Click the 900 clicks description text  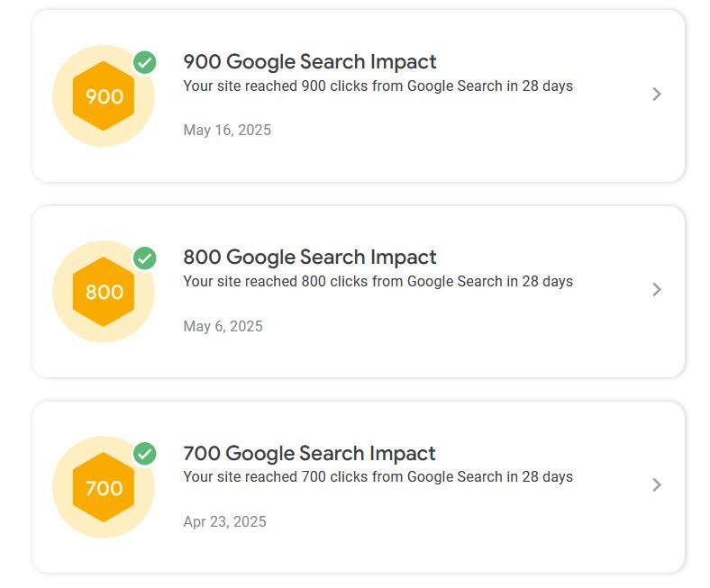point(378,86)
